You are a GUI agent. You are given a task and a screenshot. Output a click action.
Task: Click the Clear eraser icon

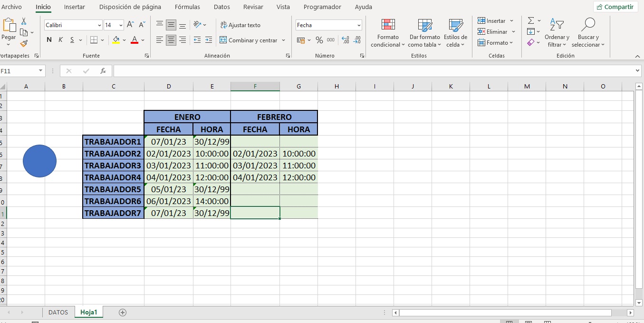tap(531, 42)
